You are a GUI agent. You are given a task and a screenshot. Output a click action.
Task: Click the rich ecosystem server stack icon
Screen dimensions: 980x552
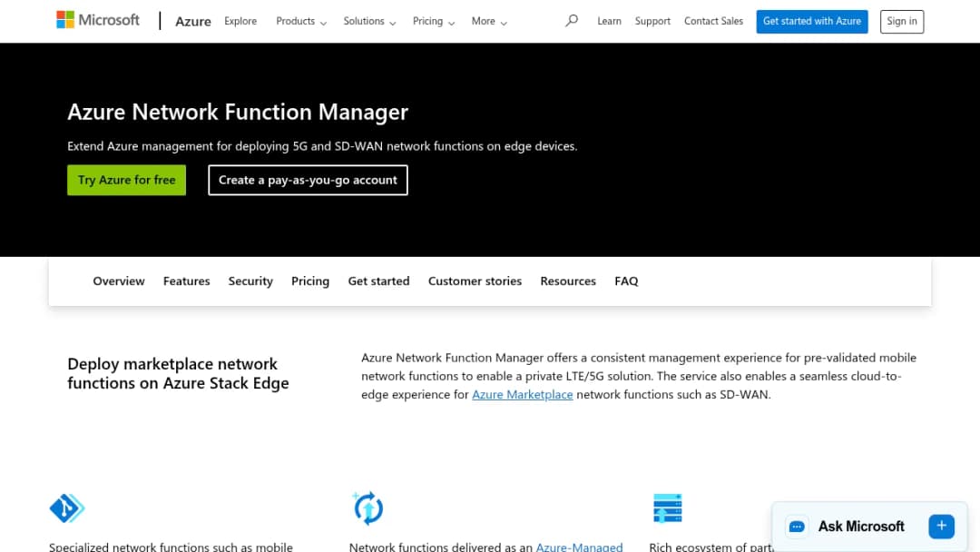click(668, 508)
